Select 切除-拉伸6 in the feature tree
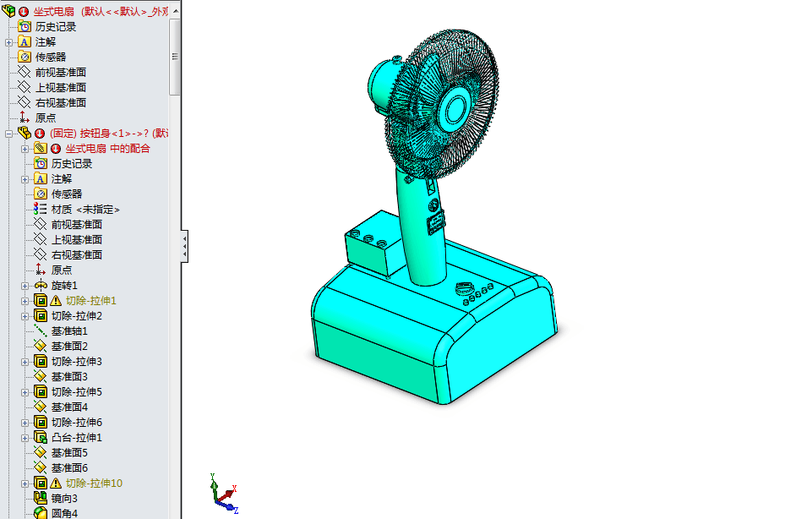 coord(77,422)
